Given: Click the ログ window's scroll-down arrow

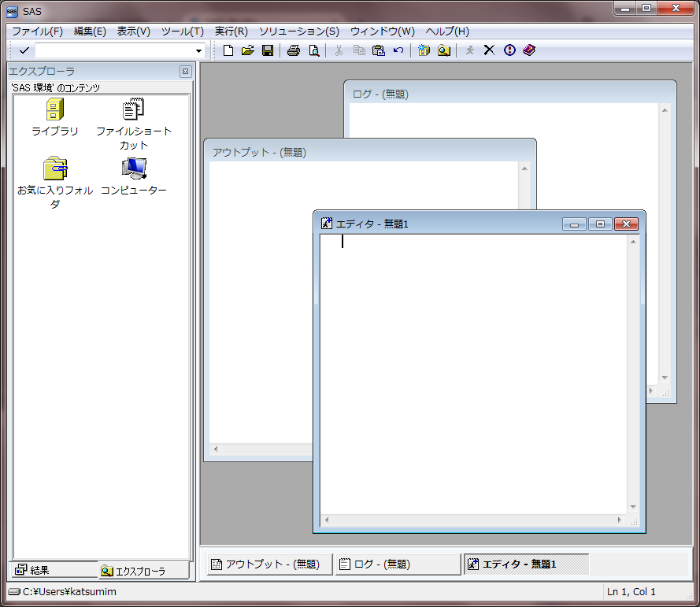Looking at the screenshot, I should pos(665,378).
